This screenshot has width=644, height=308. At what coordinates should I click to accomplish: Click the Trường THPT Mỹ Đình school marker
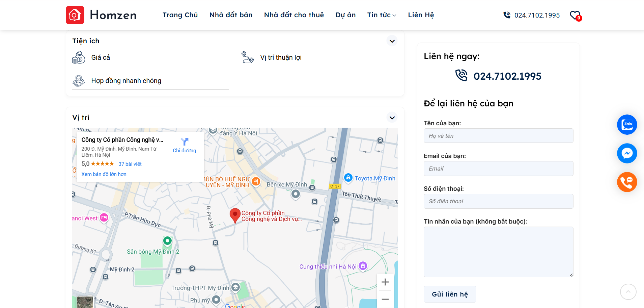pos(235,287)
